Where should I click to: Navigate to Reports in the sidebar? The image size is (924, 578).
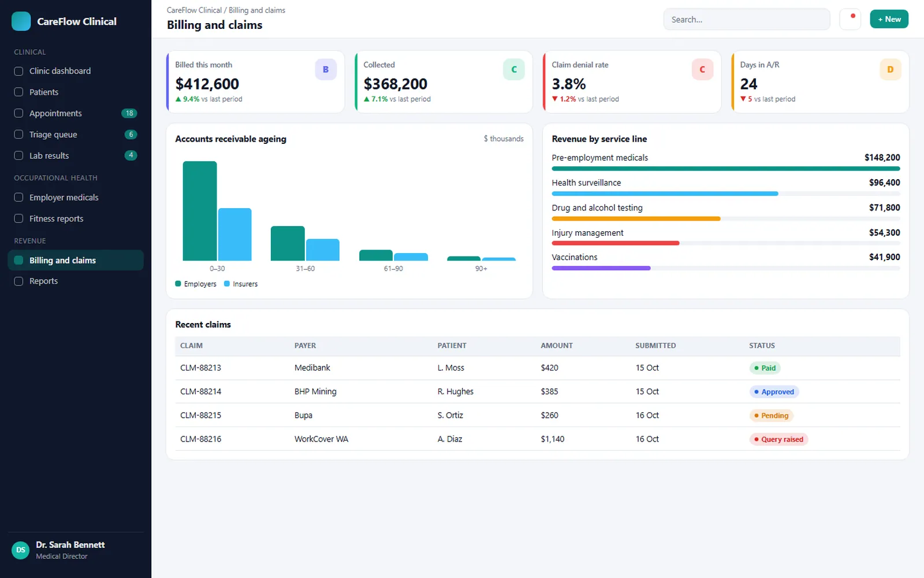pos(76,281)
